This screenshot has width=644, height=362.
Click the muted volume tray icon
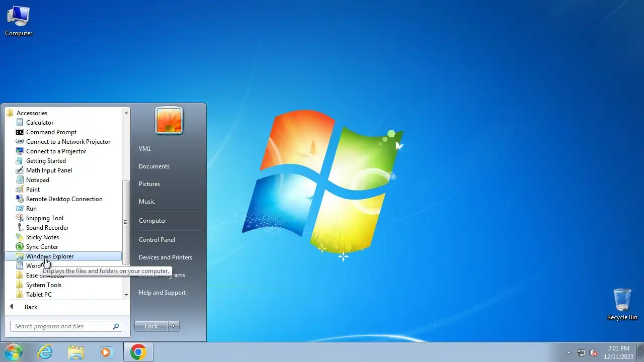pos(594,352)
